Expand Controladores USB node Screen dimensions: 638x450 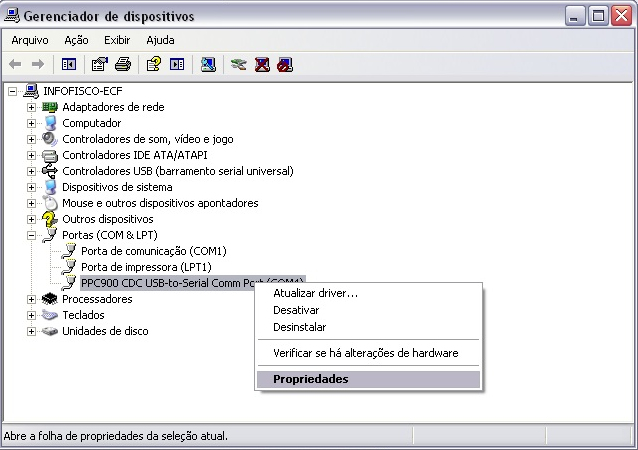pyautogui.click(x=31, y=171)
